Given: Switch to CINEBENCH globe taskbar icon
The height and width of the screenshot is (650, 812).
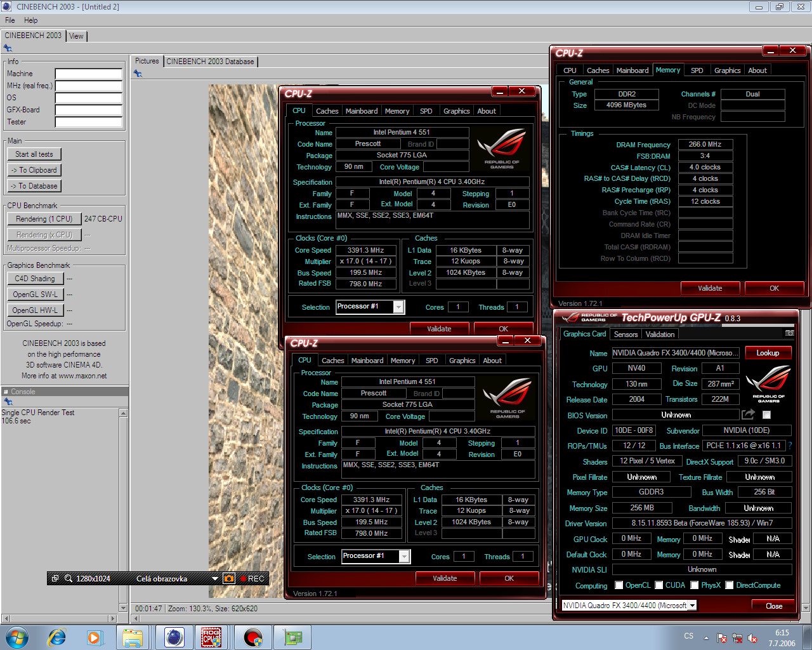Looking at the screenshot, I should point(174,637).
